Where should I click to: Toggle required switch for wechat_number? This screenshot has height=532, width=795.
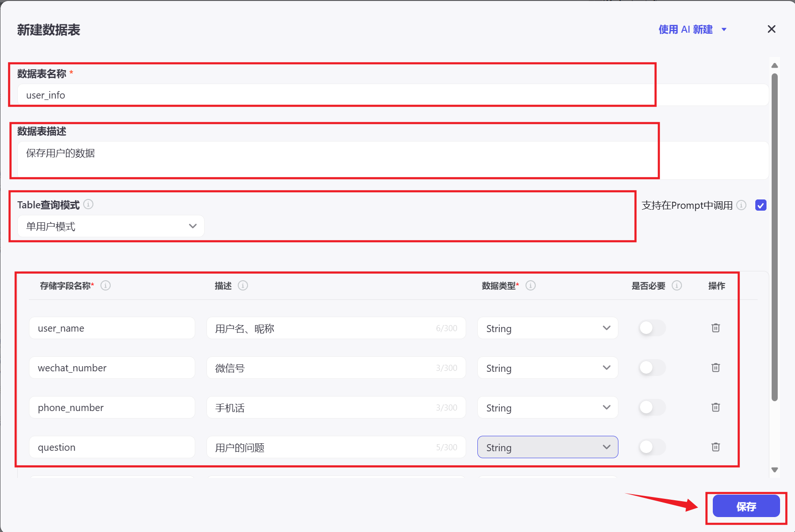(x=652, y=368)
